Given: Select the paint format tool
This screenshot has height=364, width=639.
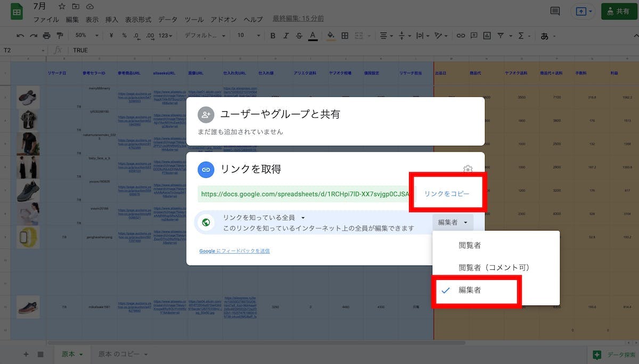Looking at the screenshot, I should [59, 36].
